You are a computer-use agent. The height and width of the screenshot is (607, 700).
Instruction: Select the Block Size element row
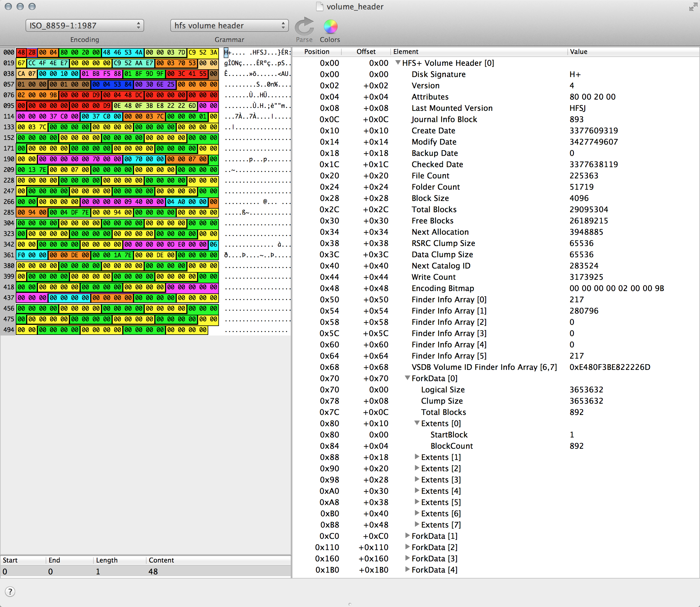pos(430,198)
